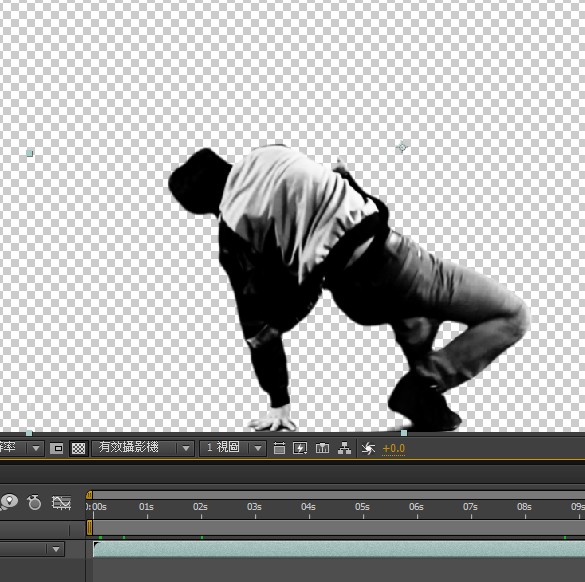The height and width of the screenshot is (582, 585).
Task: Open the 1 視圖 view layout dropdown
Action: [233, 448]
